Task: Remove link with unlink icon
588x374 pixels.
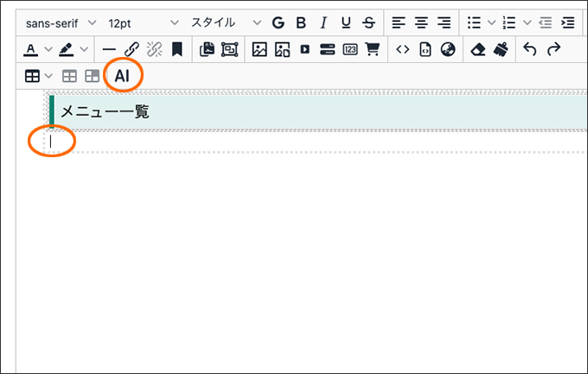Action: click(155, 49)
